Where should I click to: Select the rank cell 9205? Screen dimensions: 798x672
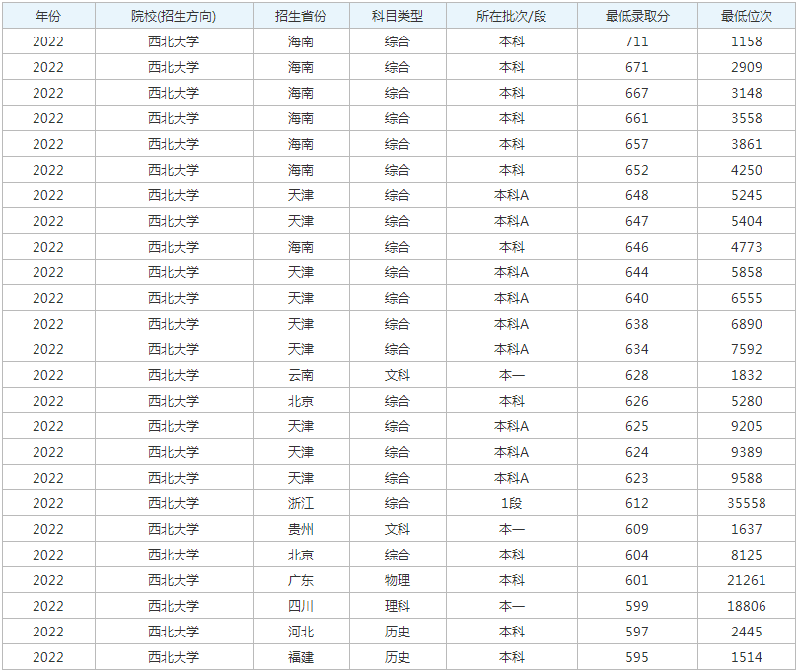(x=747, y=426)
